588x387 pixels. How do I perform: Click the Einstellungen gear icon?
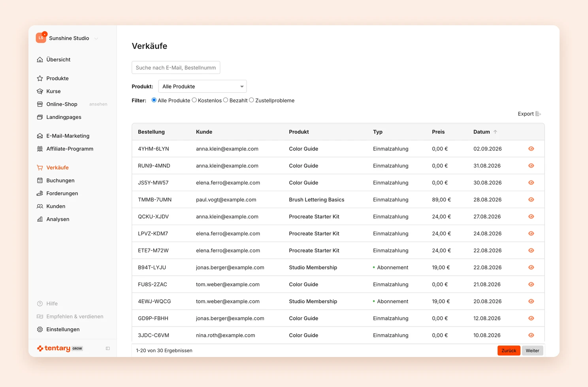(x=40, y=329)
